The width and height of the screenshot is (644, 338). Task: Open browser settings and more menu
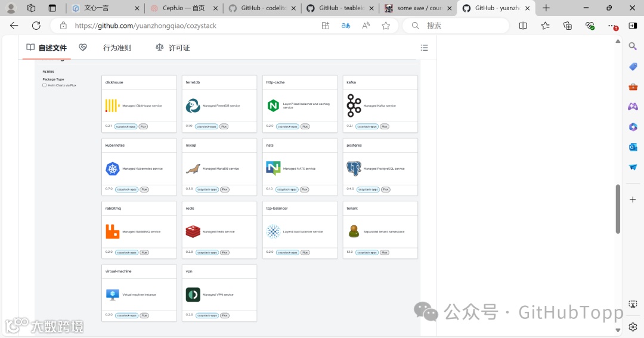tap(612, 26)
